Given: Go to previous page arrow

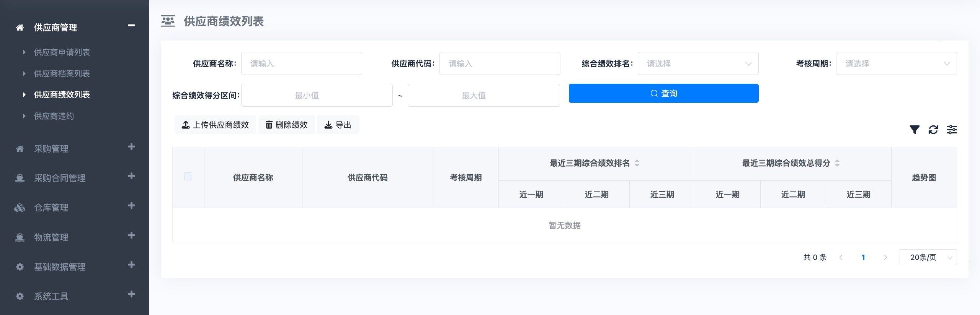Looking at the screenshot, I should [x=841, y=257].
